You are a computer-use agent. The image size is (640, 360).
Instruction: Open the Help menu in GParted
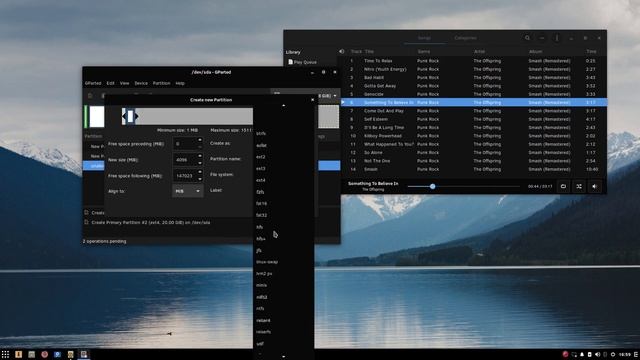tap(180, 83)
